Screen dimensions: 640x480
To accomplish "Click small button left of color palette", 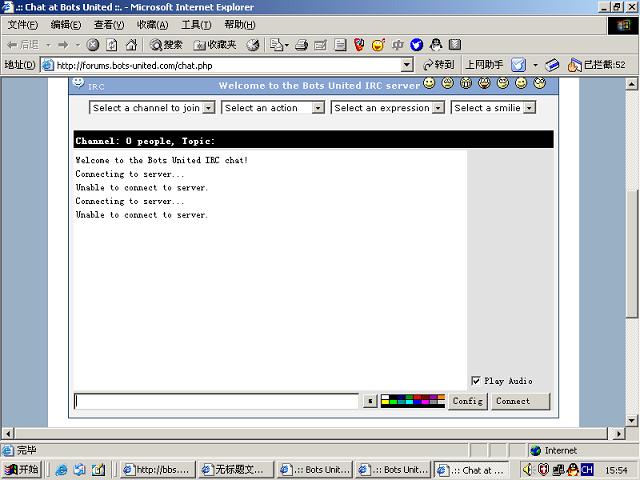I will coord(370,401).
